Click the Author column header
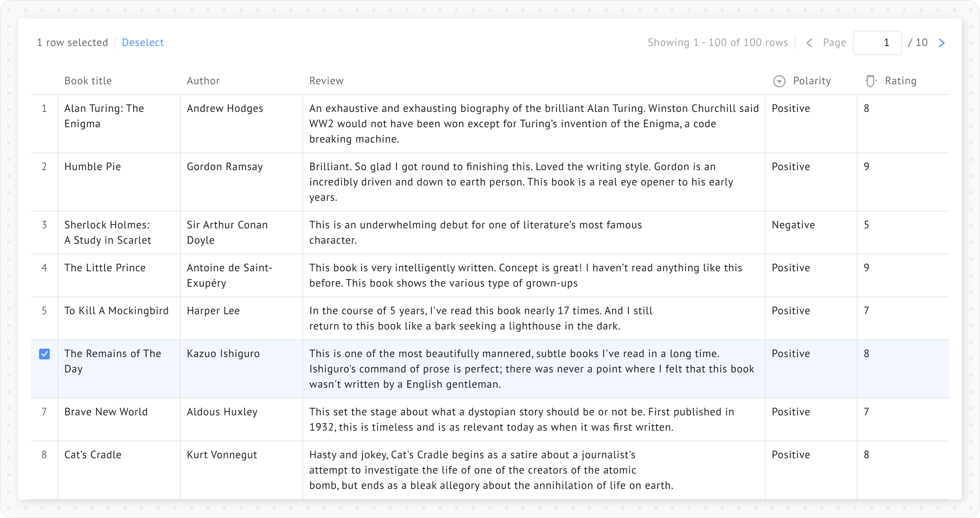This screenshot has width=980, height=518. pos(203,81)
